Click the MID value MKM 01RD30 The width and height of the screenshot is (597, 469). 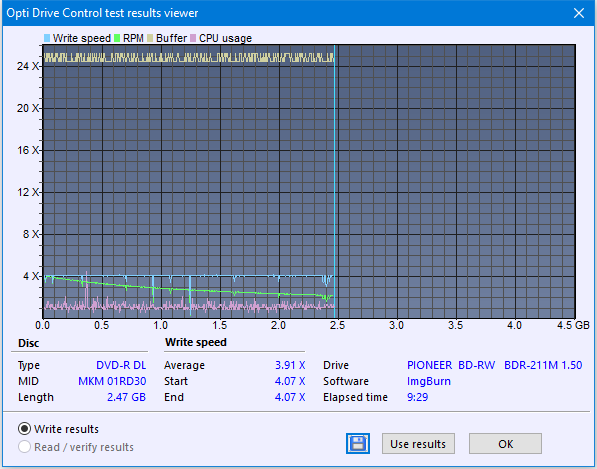(112, 381)
